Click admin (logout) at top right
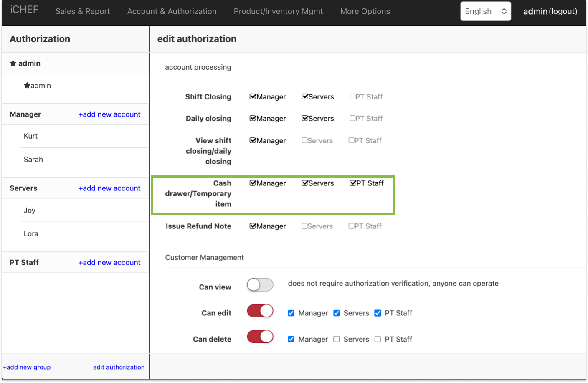Viewport: 588px width, 383px height. [x=550, y=11]
